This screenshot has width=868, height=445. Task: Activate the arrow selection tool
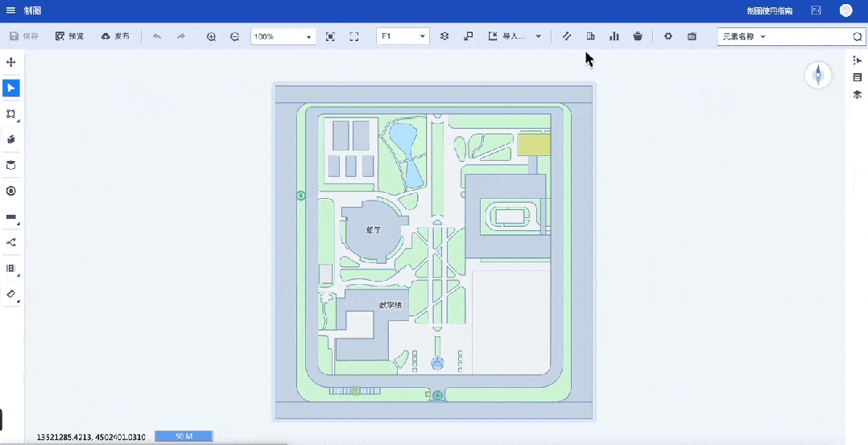click(x=11, y=88)
